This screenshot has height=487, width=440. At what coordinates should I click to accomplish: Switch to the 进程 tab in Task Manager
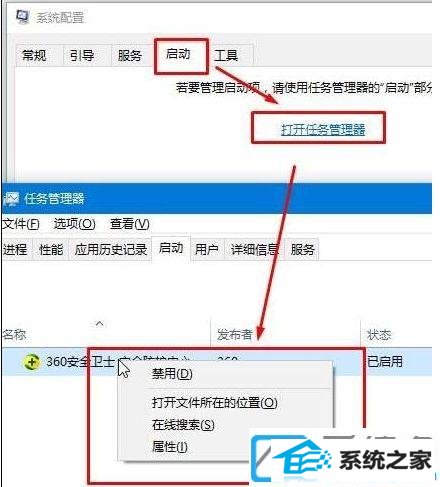pos(16,249)
